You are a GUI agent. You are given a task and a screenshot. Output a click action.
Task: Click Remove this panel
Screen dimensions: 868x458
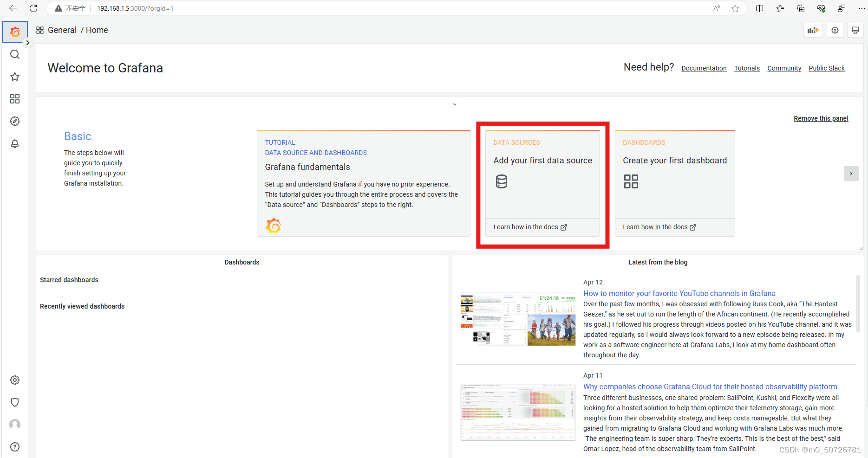[821, 118]
